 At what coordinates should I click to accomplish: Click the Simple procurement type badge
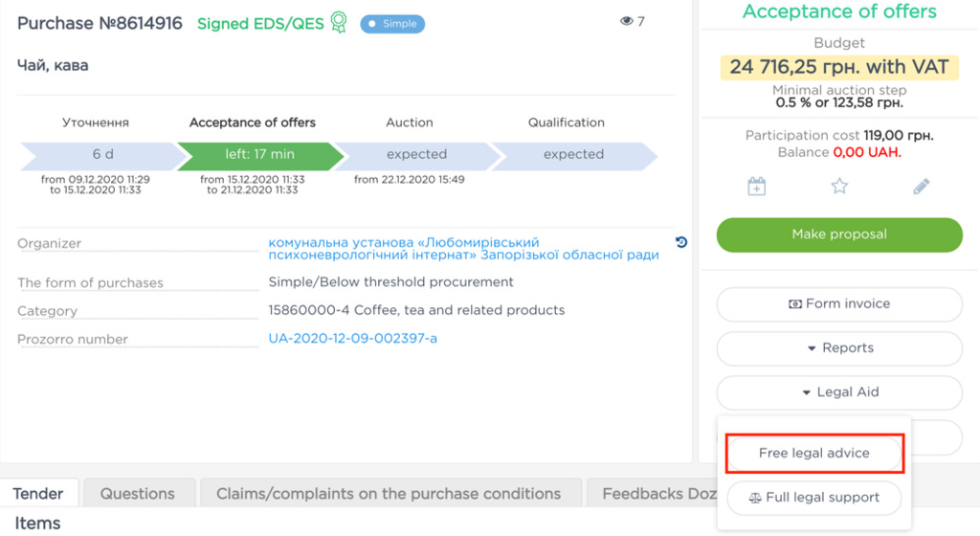click(x=392, y=23)
